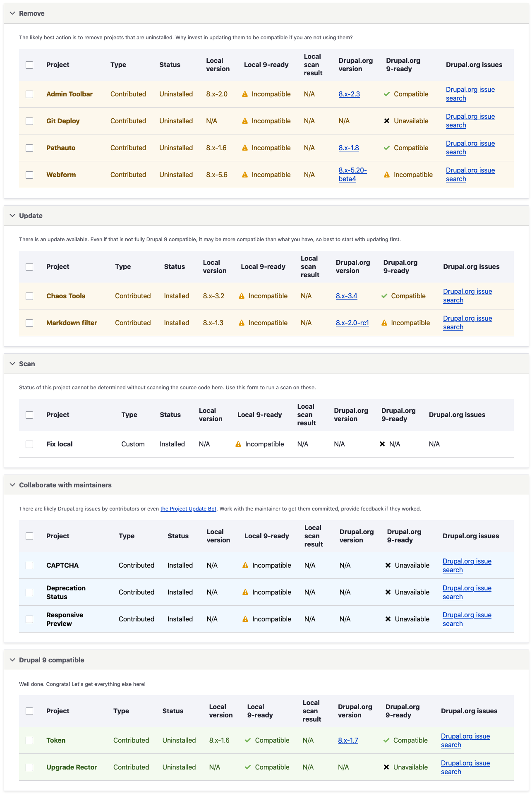Click warning icon in Deprecation Status row

pos(245,592)
